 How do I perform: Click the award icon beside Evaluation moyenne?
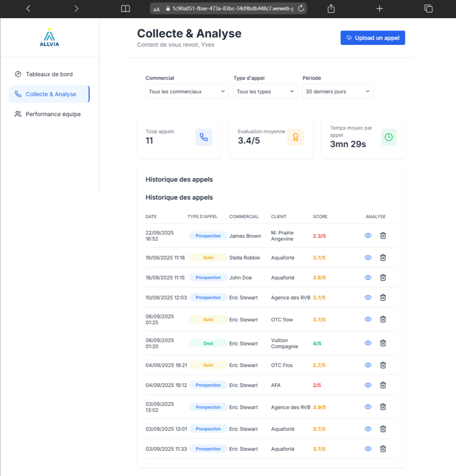296,137
